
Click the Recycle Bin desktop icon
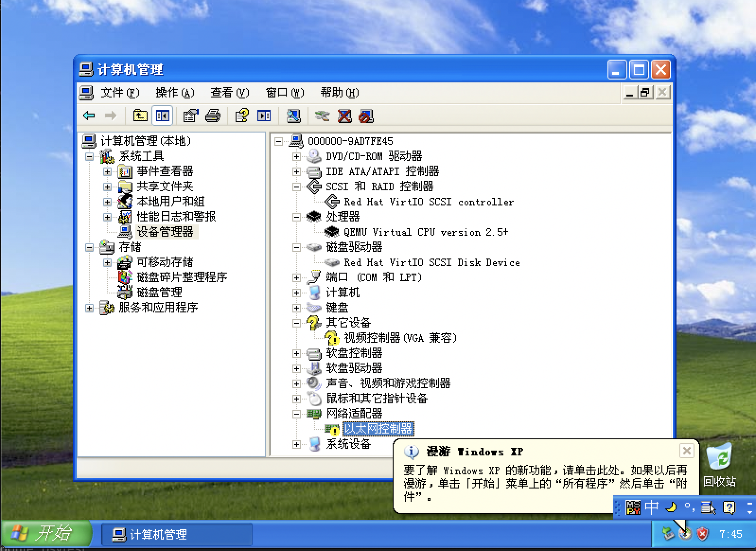pyautogui.click(x=719, y=466)
